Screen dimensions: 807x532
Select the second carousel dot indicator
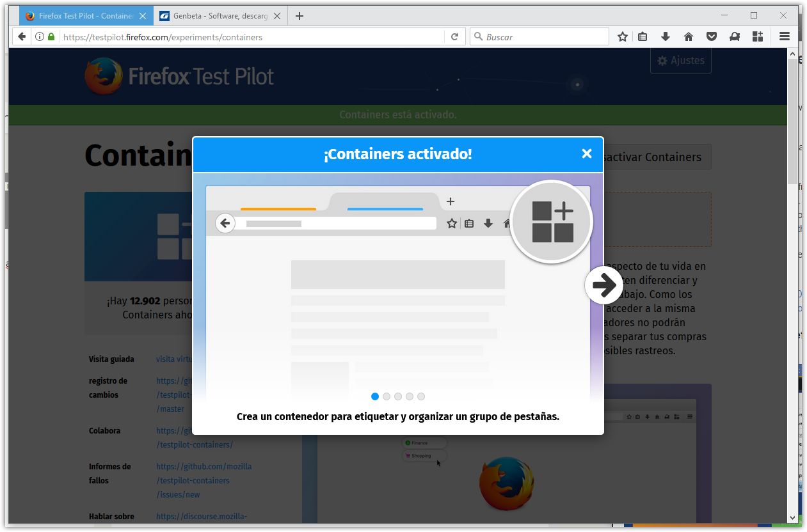387,396
